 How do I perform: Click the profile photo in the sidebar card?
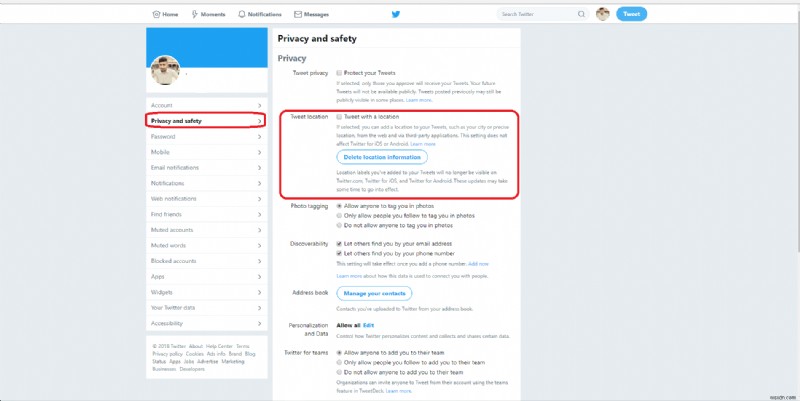coord(165,71)
